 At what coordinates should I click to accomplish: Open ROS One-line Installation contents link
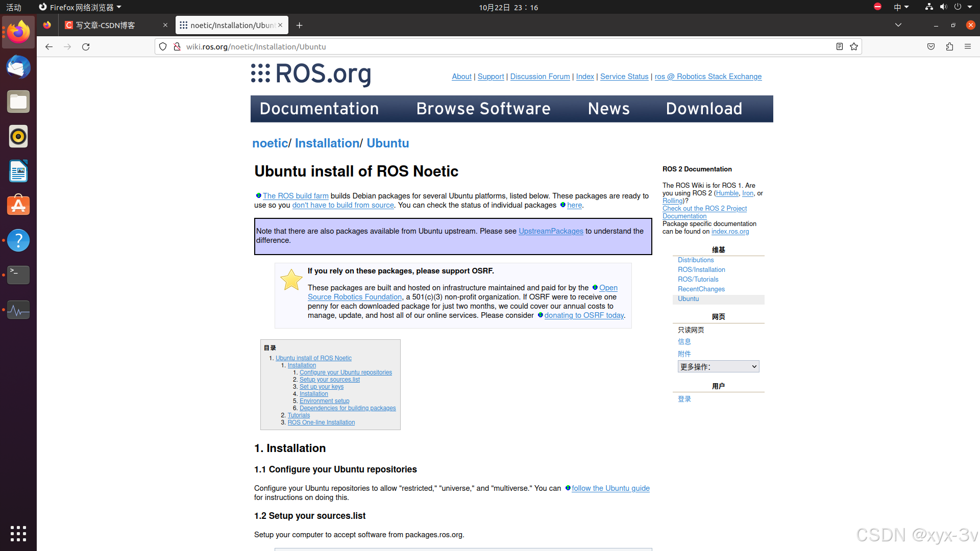[x=321, y=422]
